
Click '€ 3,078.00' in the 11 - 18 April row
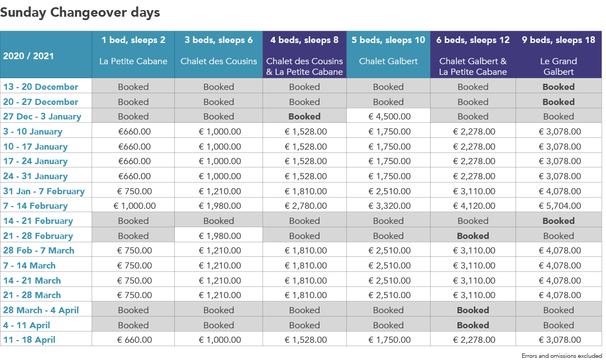point(560,340)
